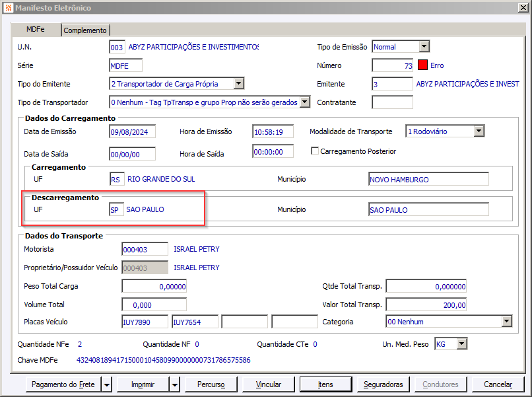Viewport: 532px width, 397px height.
Task: Open the Itens button
Action: [x=325, y=384]
